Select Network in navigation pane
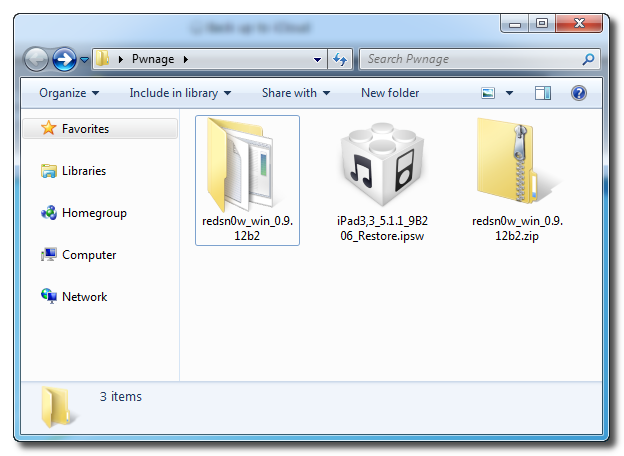This screenshot has height=456, width=624. tap(84, 297)
